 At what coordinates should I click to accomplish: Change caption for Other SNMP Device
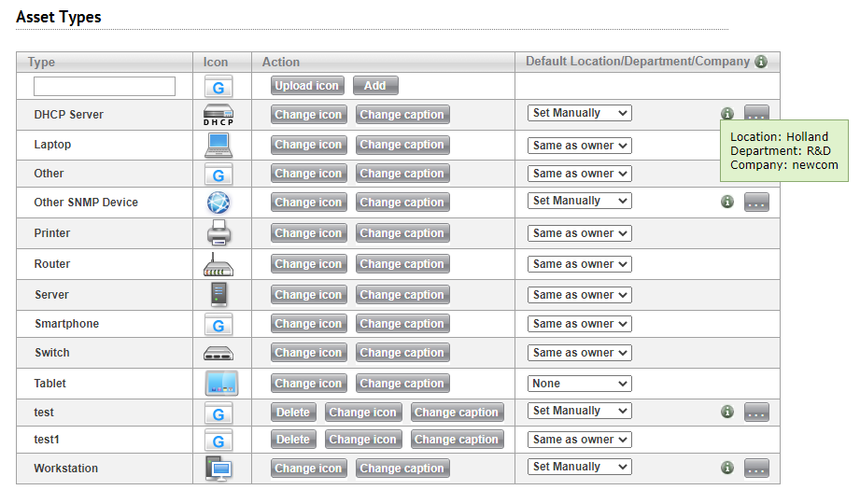point(402,203)
